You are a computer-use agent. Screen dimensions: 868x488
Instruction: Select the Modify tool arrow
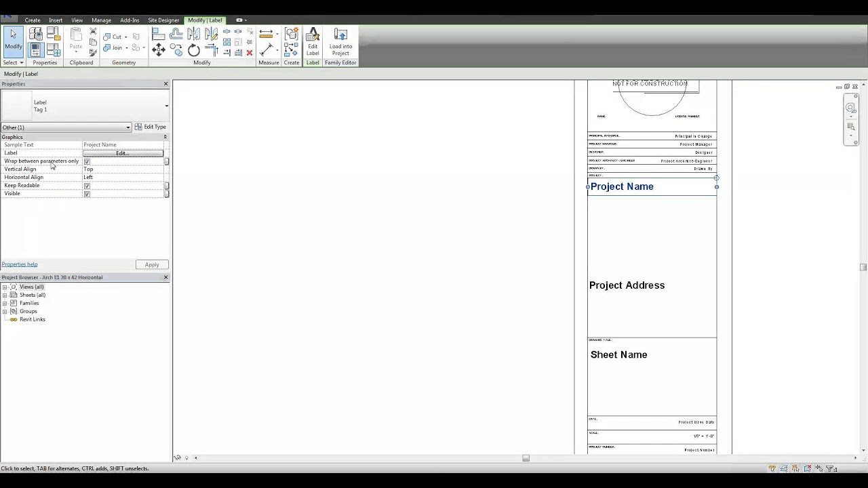[13, 35]
